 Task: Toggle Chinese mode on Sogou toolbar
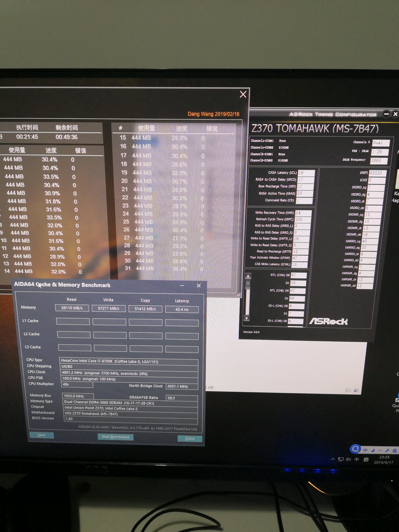click(365, 450)
